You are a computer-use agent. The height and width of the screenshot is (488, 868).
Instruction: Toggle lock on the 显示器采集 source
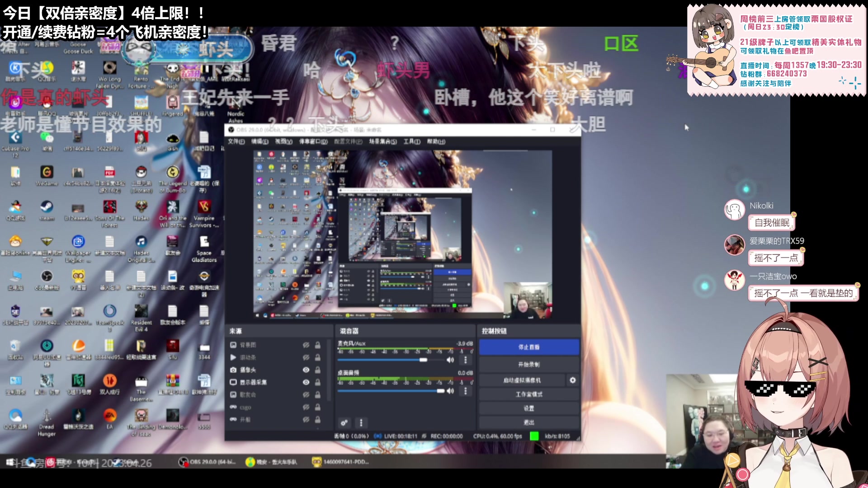[318, 382]
